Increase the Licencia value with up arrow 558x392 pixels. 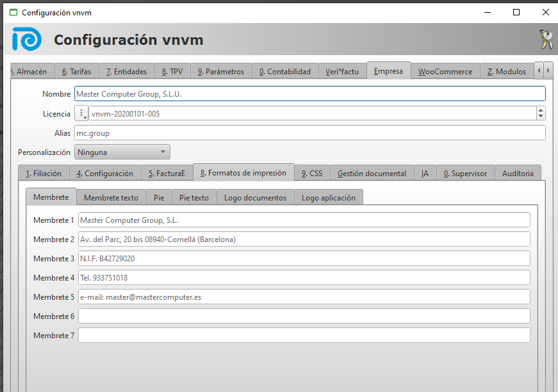click(541, 110)
